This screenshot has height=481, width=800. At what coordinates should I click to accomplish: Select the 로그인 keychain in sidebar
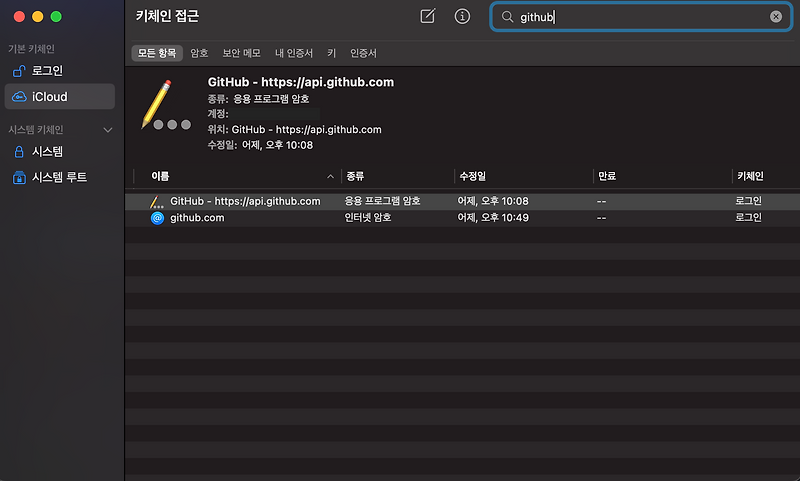[x=60, y=70]
